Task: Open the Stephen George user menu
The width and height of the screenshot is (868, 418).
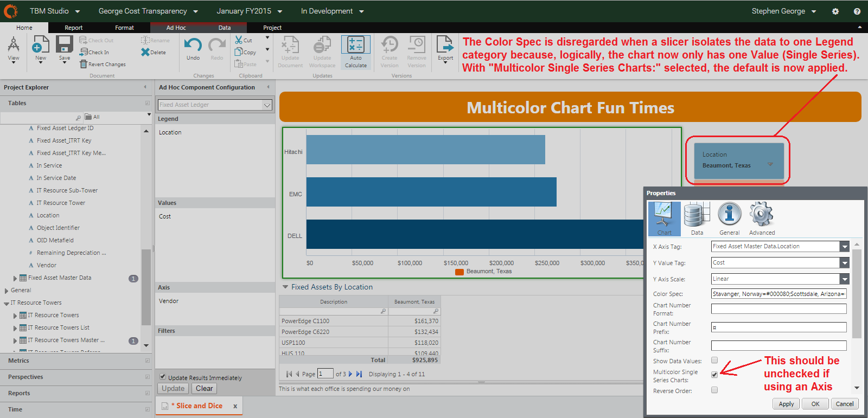Action: [784, 11]
